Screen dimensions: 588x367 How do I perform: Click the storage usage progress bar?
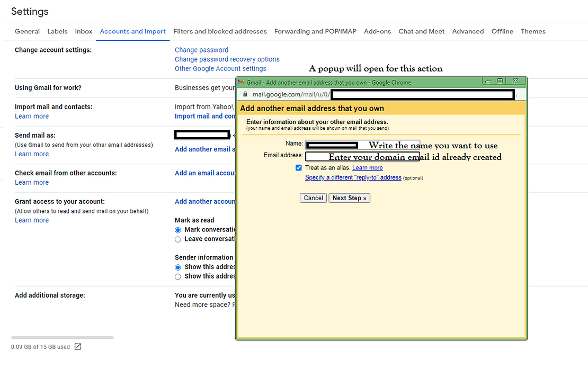(62, 337)
